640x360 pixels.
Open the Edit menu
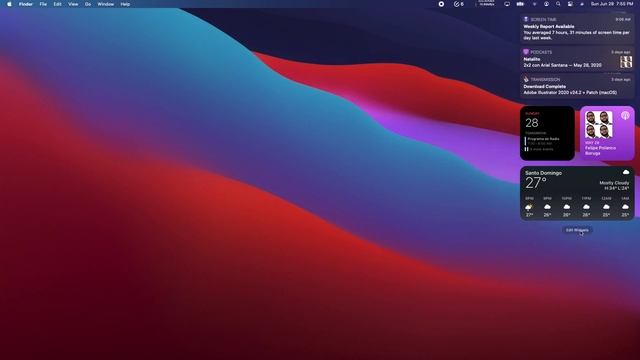(58, 4)
